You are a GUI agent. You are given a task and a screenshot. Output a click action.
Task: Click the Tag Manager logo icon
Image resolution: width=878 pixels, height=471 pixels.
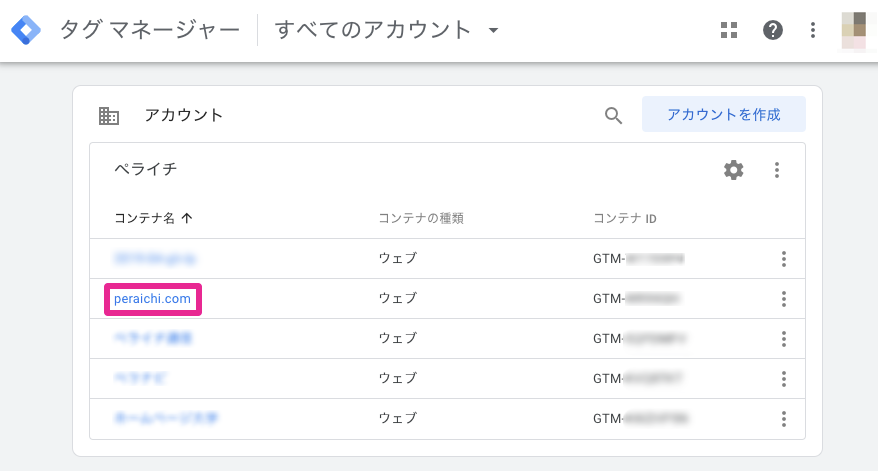[26, 30]
